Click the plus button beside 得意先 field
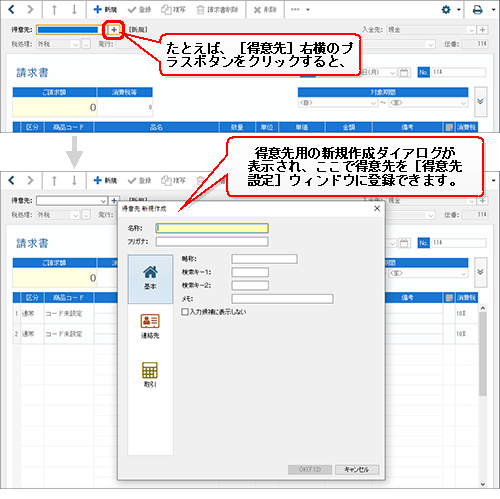 click(114, 30)
